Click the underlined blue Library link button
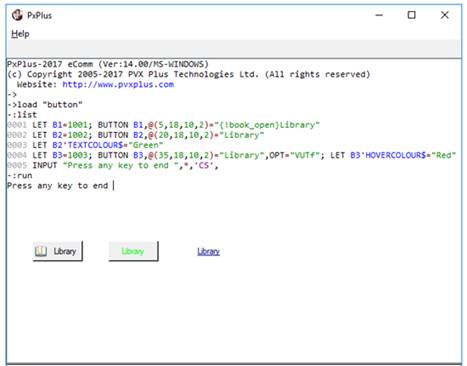Screen dimensions: 467x366 [208, 251]
